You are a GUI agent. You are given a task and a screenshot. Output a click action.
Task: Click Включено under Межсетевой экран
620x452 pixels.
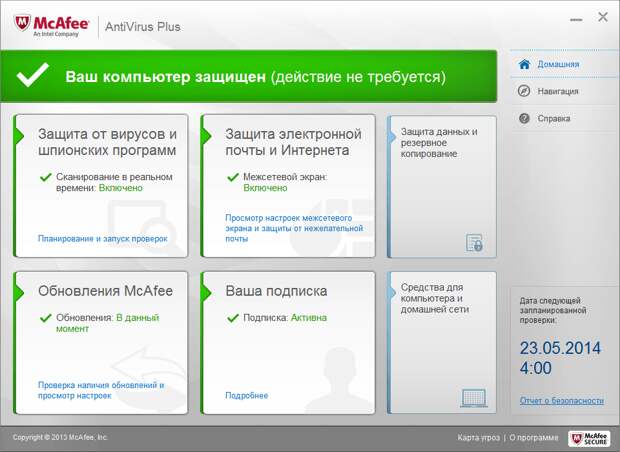click(265, 188)
